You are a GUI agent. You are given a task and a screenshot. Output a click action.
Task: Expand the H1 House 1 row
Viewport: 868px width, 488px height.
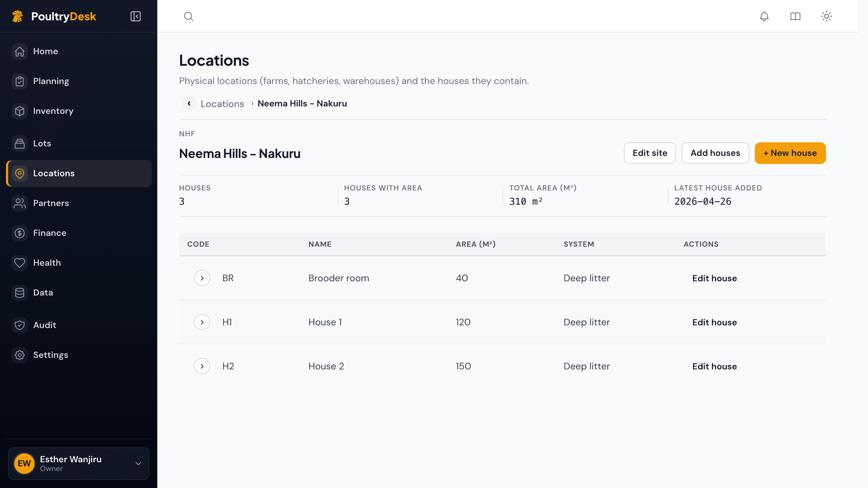(x=202, y=322)
